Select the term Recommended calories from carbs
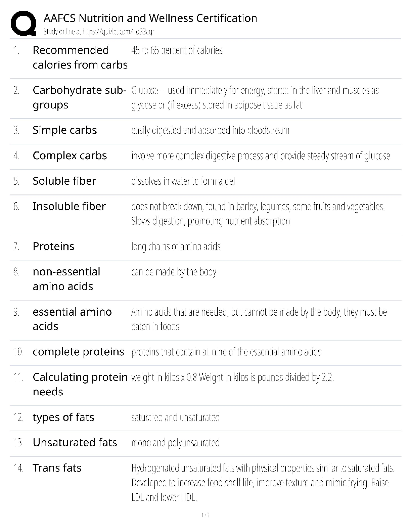This screenshot has width=411, height=532. coord(80,57)
